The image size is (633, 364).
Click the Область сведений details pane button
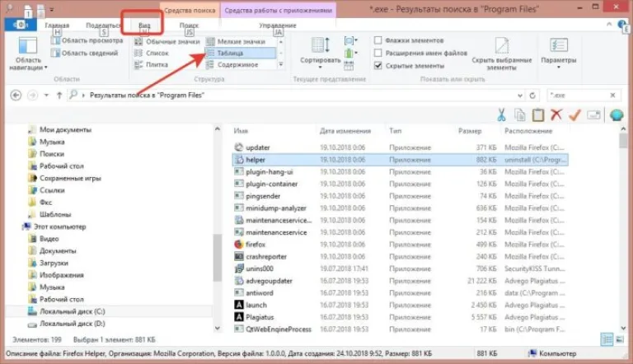(x=84, y=53)
